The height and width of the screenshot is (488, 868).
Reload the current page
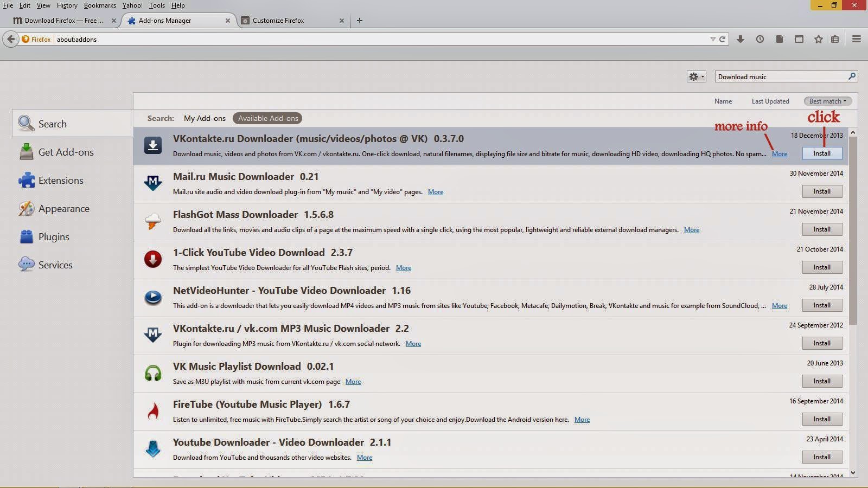[x=722, y=39]
